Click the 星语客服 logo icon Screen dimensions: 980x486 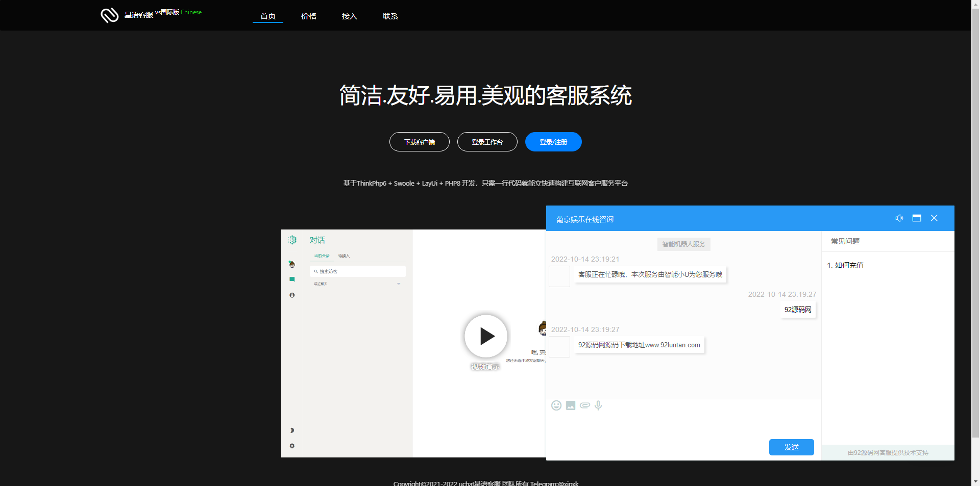click(x=109, y=15)
